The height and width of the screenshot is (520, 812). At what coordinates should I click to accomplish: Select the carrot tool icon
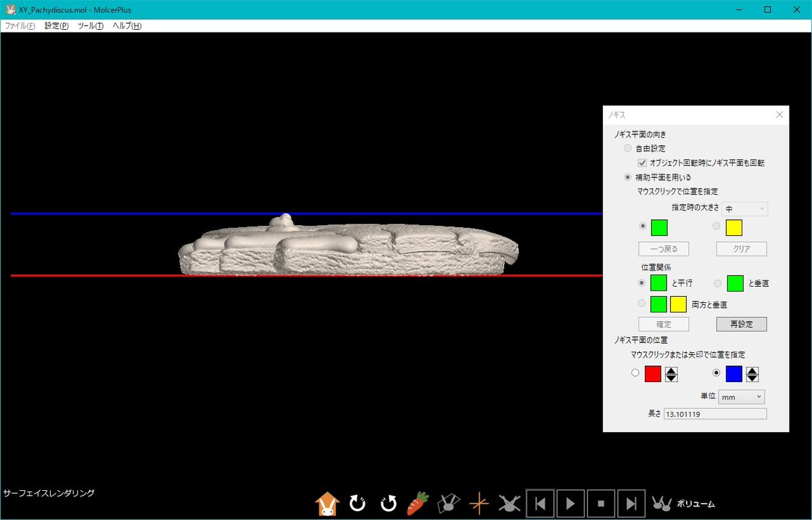(418, 503)
